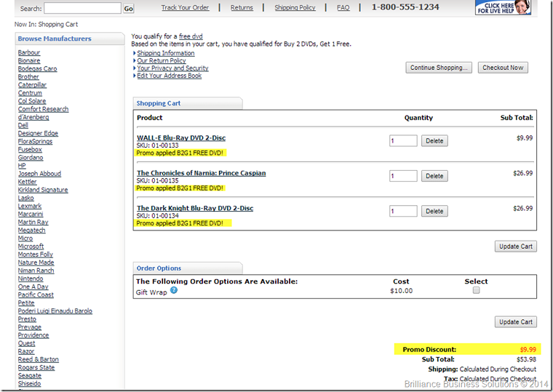
Task: Open the Caterpillar manufacturer link
Action: coord(32,85)
